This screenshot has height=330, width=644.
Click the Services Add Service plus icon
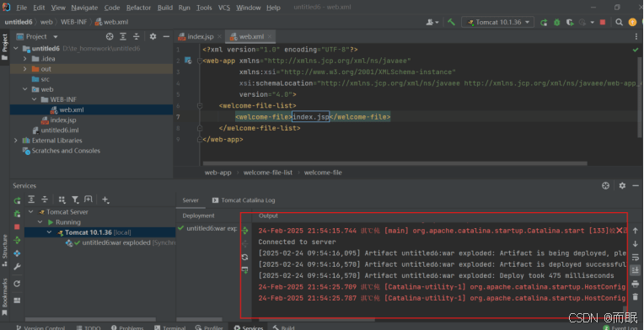pos(105,200)
